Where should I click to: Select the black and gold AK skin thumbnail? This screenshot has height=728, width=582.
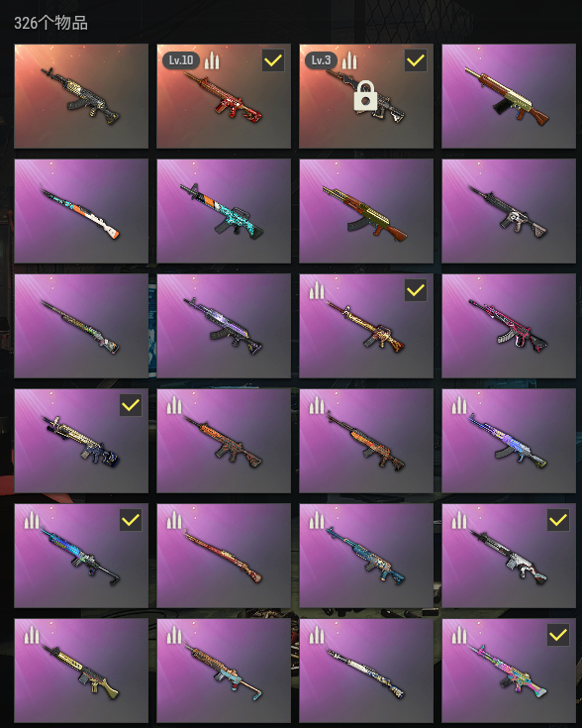(x=81, y=96)
